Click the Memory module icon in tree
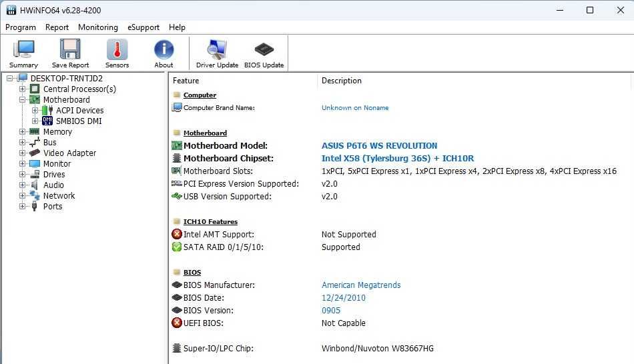The height and width of the screenshot is (364, 634). pyautogui.click(x=35, y=132)
